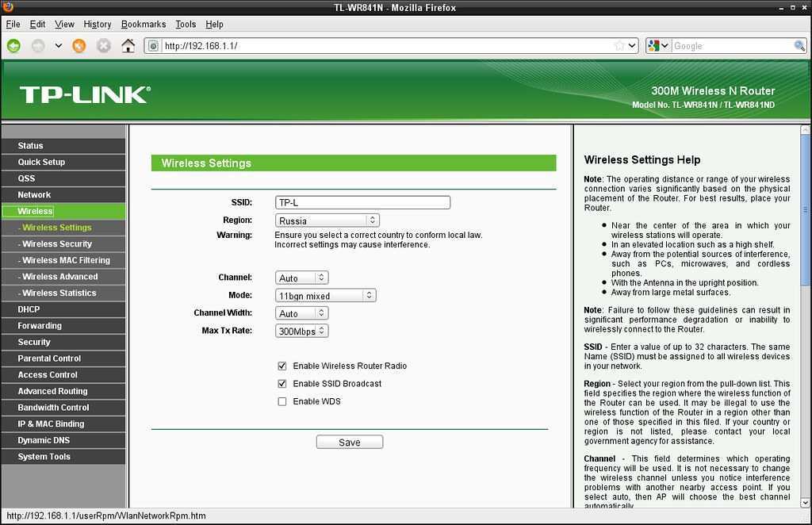Screen dimensions: 812x525
Task: Click the Save button
Action: coord(350,443)
